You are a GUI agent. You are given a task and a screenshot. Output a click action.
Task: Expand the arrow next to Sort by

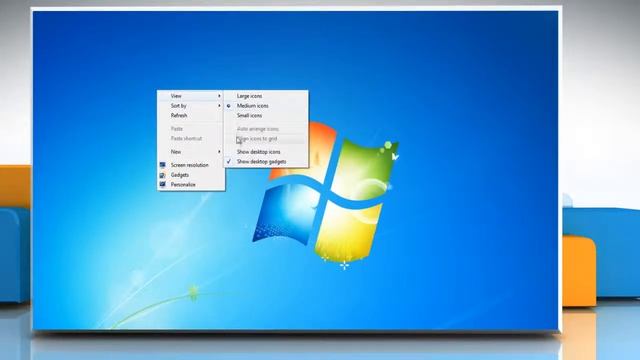point(220,106)
